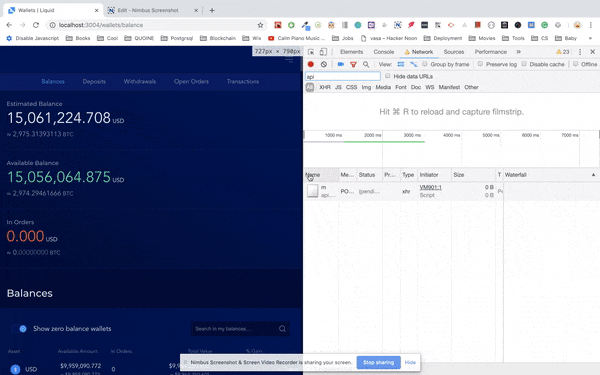Bookmark this page with the star icon

(x=260, y=25)
